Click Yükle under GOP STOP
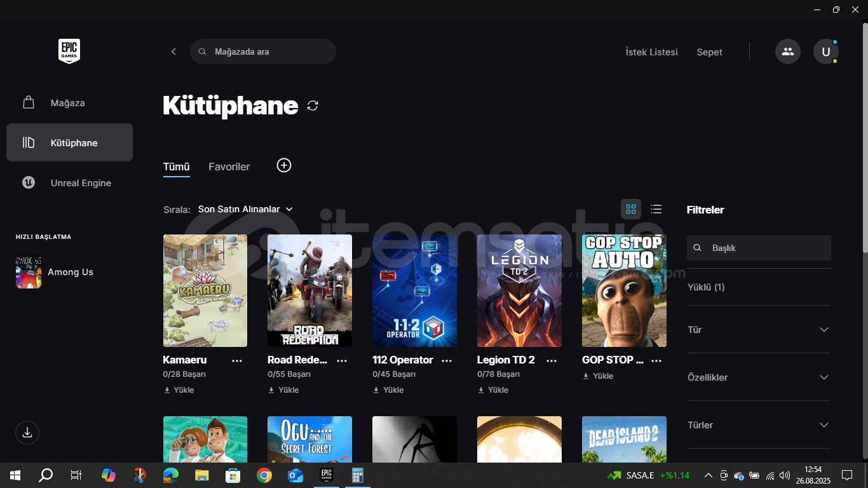This screenshot has width=868, height=488. [598, 376]
